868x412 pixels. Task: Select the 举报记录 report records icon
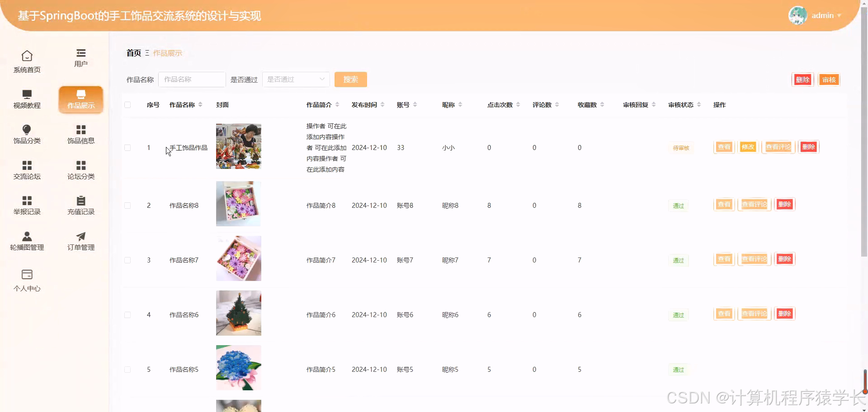point(27,205)
